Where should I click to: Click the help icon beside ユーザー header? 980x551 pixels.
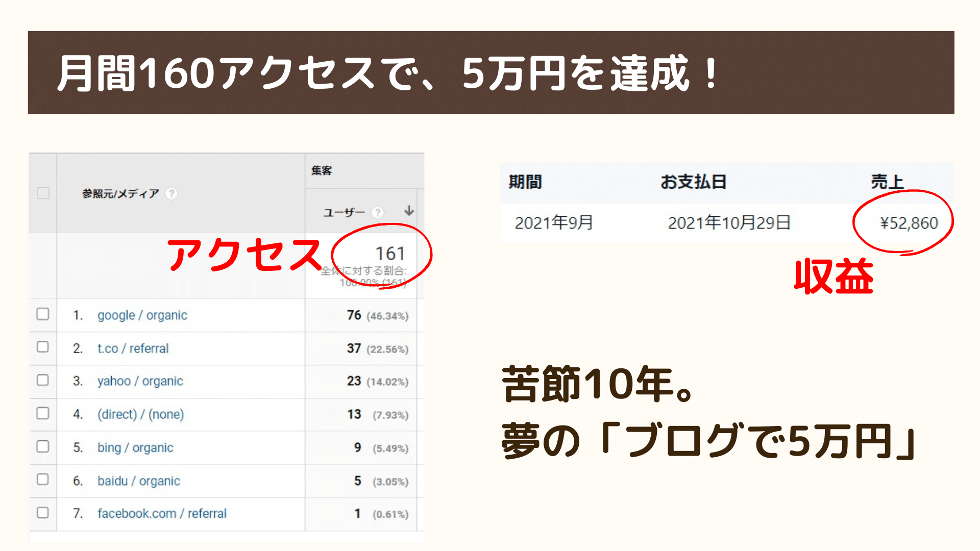pyautogui.click(x=378, y=212)
